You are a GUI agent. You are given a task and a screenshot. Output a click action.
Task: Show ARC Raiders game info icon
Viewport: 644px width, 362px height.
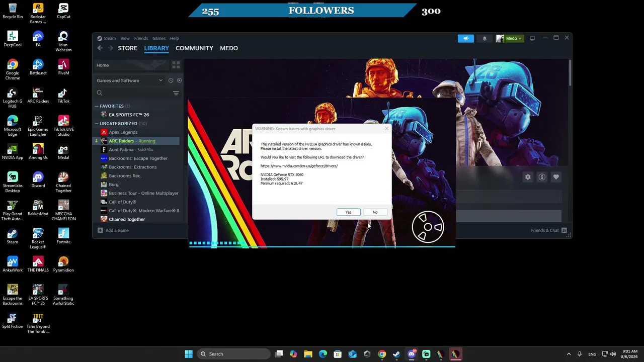(x=542, y=177)
